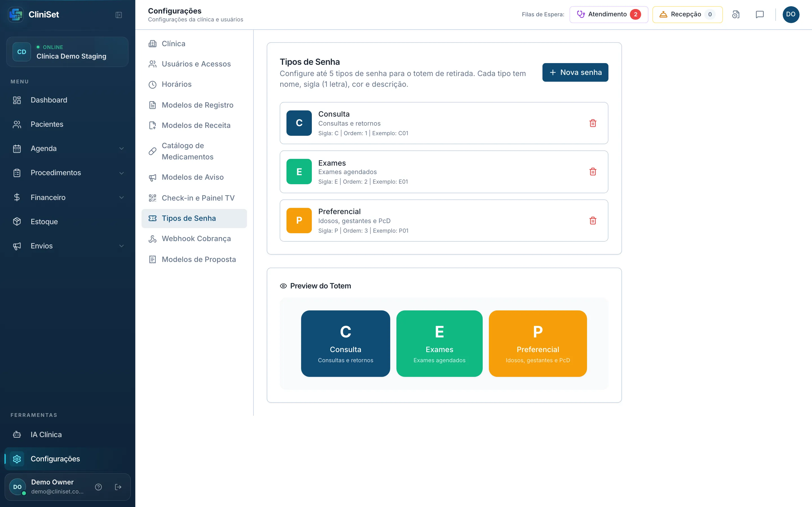
Task: Select the Clínica Demo Staging card
Action: pyautogui.click(x=67, y=52)
